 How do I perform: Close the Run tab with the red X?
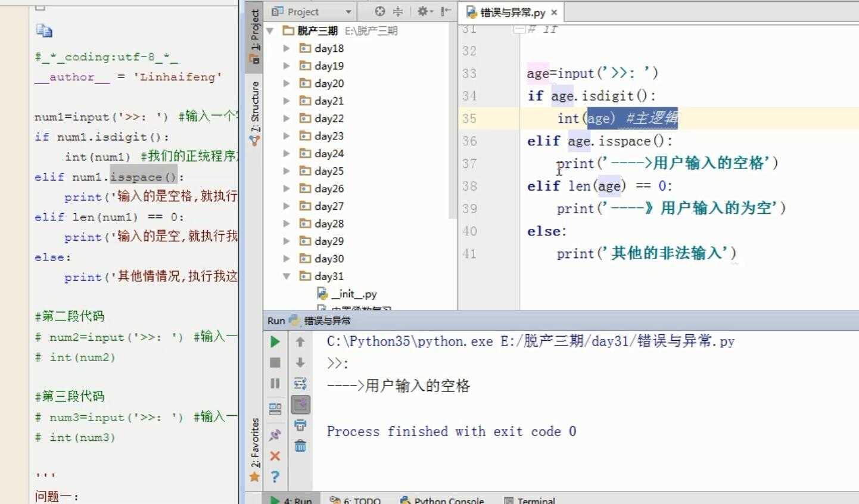click(x=275, y=456)
